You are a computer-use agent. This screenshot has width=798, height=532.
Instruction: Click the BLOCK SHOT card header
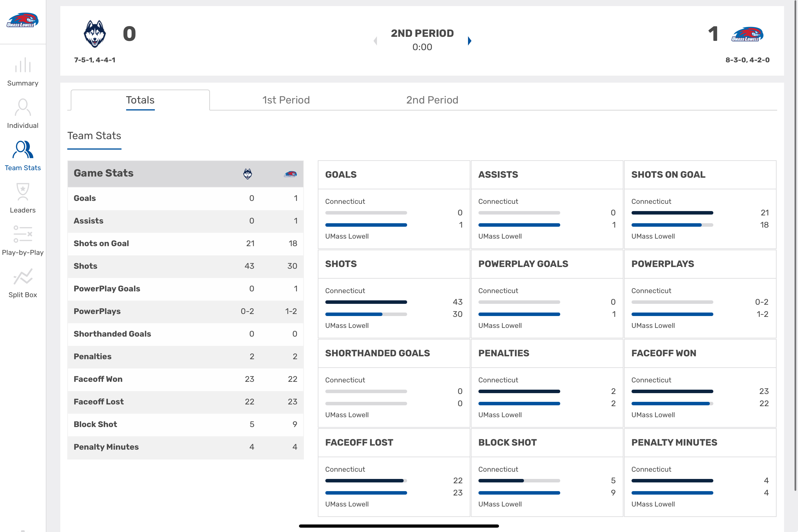547,442
